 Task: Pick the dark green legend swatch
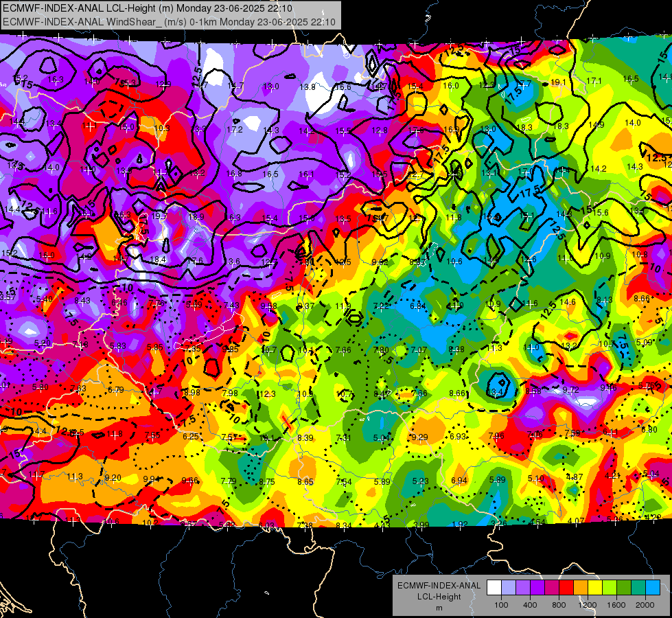coord(623,588)
